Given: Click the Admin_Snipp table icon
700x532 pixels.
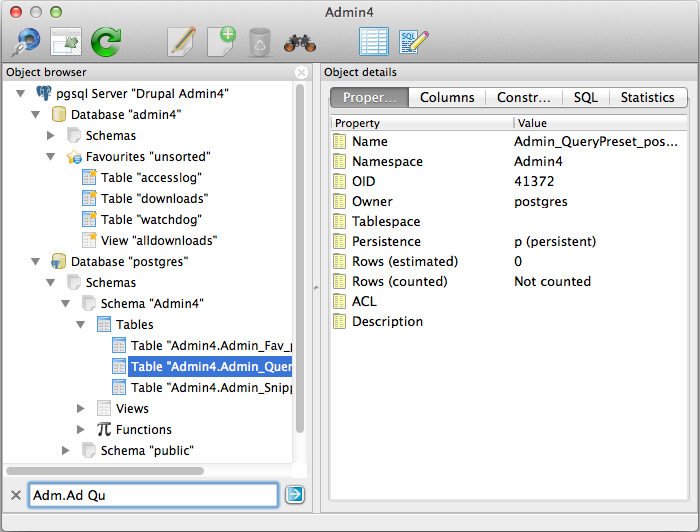Looking at the screenshot, I should [x=119, y=387].
